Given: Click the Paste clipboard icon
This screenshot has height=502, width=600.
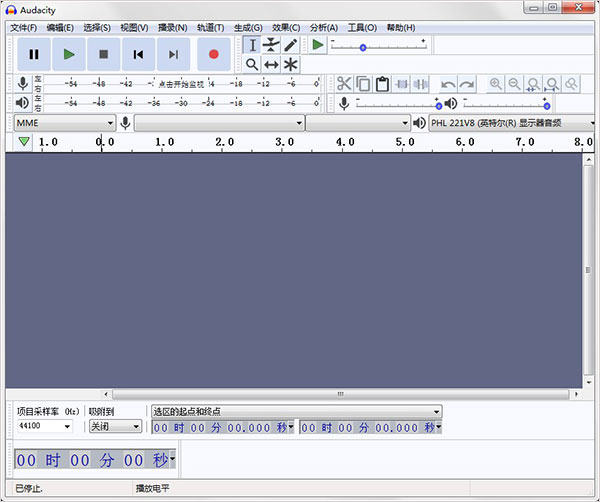Looking at the screenshot, I should click(x=381, y=84).
